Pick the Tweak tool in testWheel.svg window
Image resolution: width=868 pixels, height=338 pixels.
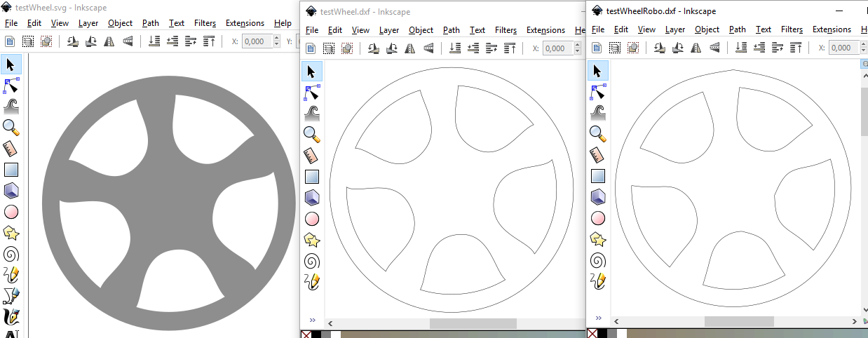(11, 107)
